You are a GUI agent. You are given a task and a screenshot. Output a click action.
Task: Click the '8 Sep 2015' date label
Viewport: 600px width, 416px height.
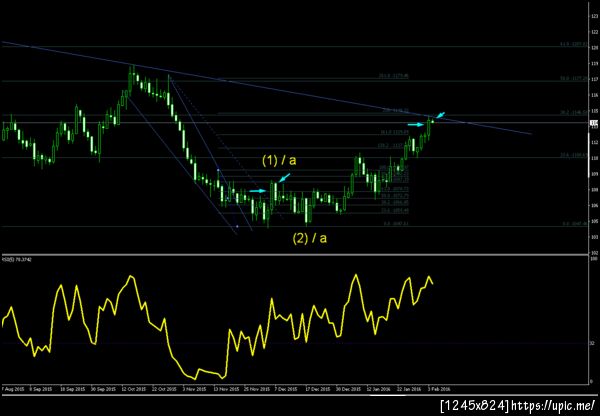pos(41,389)
